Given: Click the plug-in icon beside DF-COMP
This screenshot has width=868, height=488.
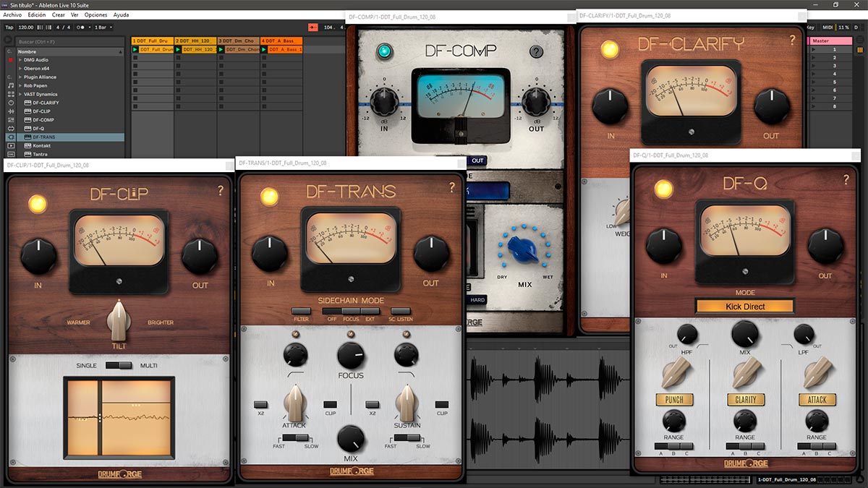Looking at the screenshot, I should (27, 120).
